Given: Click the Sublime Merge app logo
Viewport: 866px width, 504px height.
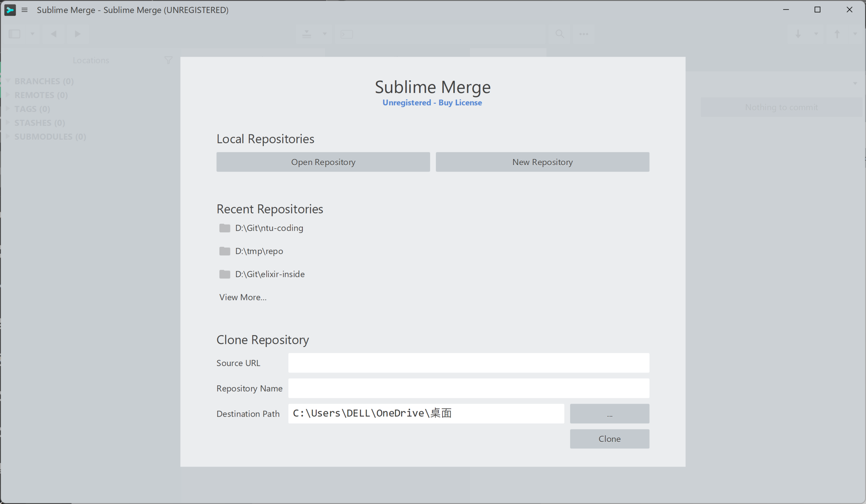Looking at the screenshot, I should tap(10, 10).
